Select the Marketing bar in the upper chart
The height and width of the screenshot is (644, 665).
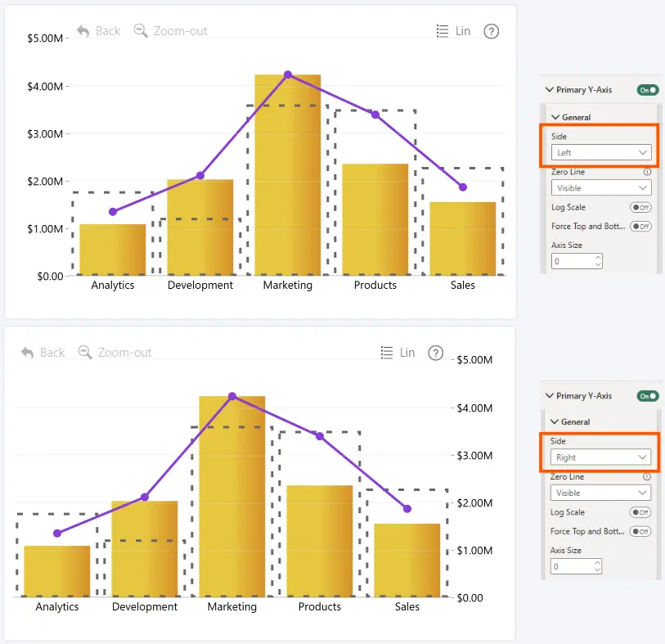tap(288, 175)
